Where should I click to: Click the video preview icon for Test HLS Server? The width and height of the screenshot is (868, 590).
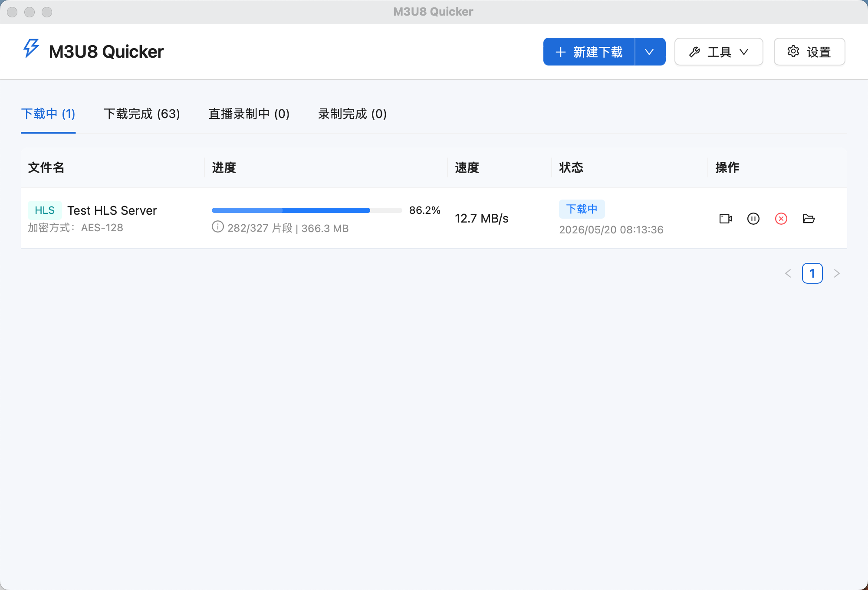point(725,219)
